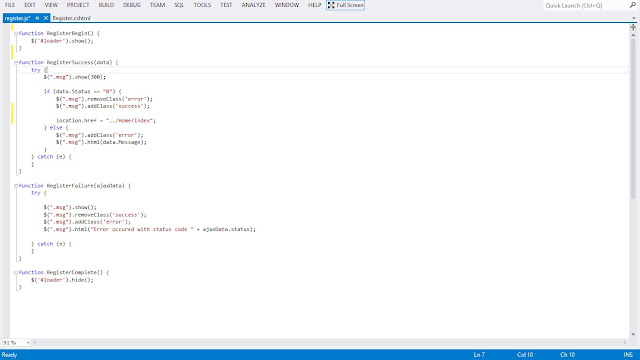640x360 pixels.
Task: Open the ANALYZE menu
Action: (x=253, y=5)
